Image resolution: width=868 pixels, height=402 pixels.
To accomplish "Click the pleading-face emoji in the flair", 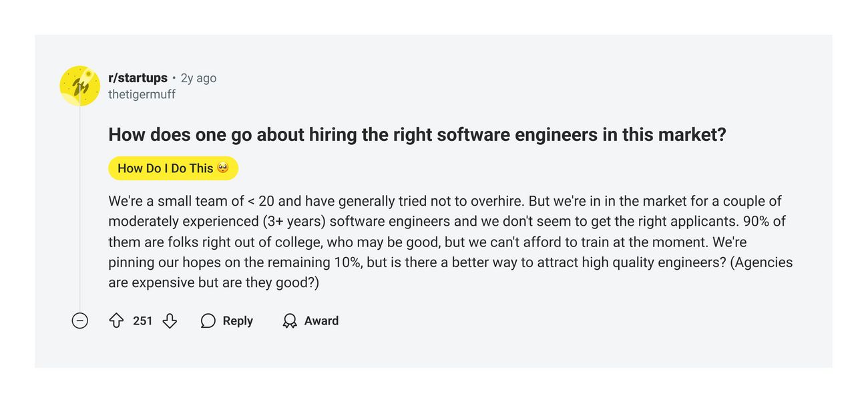I will click(223, 168).
